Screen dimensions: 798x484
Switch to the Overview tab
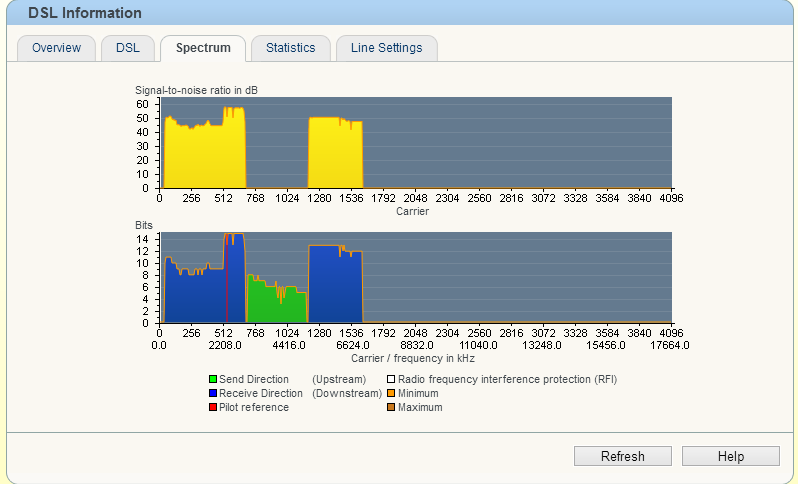point(56,48)
